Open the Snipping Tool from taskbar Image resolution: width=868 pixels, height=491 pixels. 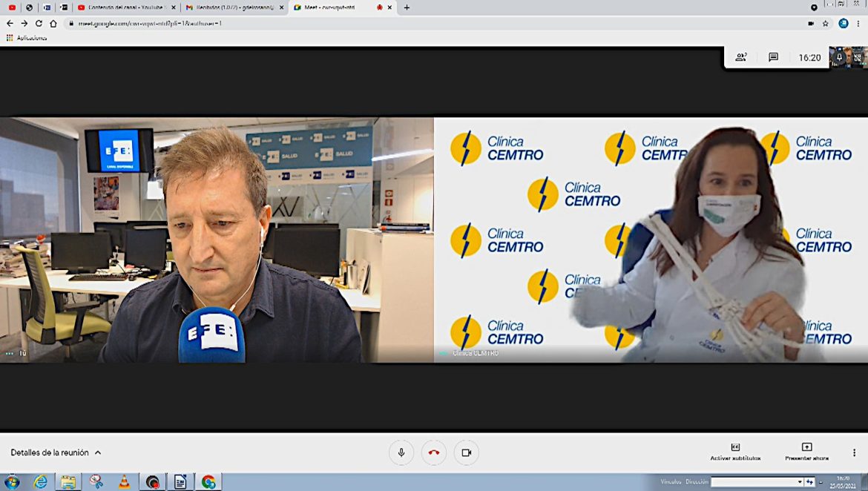click(96, 482)
